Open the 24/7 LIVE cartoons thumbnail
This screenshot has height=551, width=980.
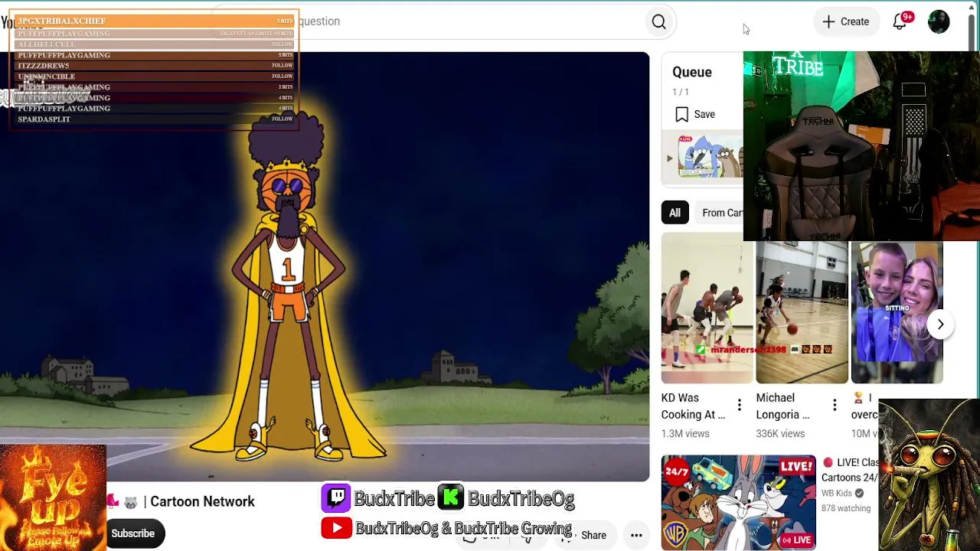point(738,502)
